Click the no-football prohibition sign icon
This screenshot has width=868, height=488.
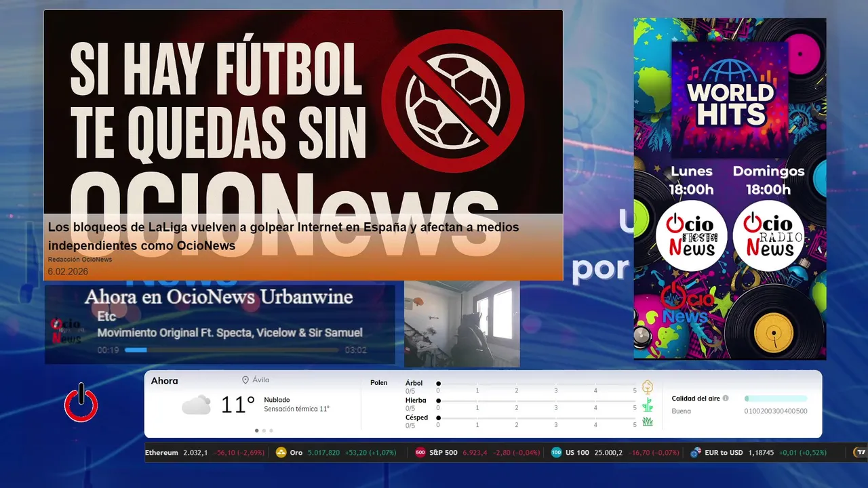pos(453,100)
